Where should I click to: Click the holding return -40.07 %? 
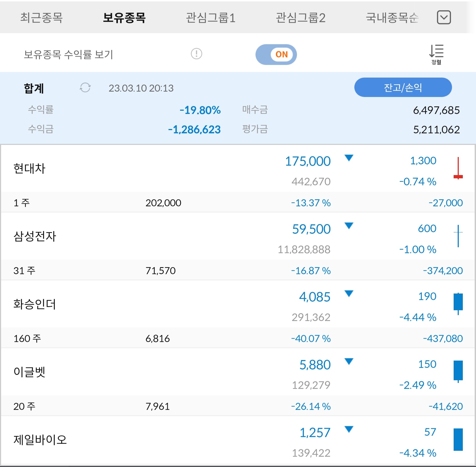tap(311, 339)
